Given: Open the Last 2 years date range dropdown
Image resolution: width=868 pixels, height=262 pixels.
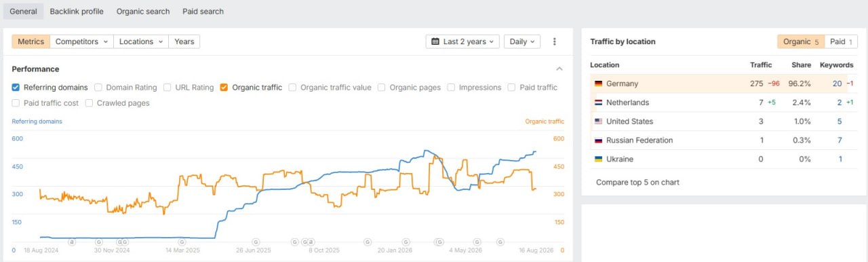Looking at the screenshot, I should 462,41.
